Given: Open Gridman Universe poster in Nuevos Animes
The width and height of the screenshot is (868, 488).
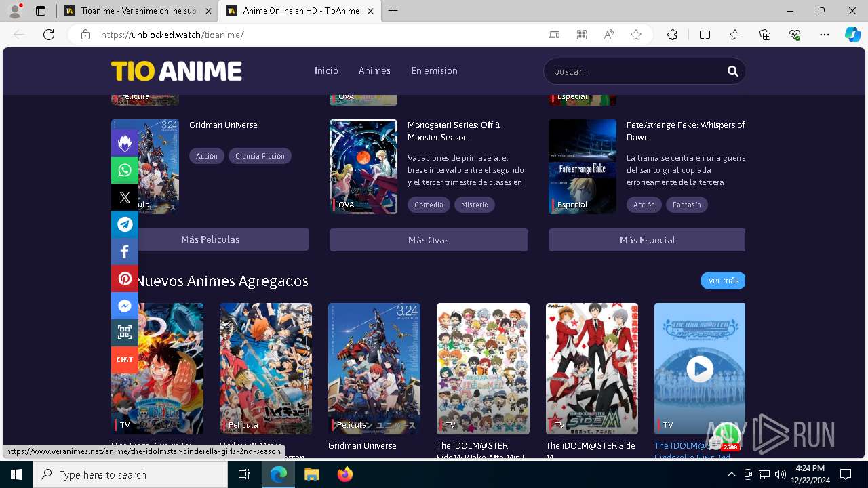Looking at the screenshot, I should click(x=374, y=369).
